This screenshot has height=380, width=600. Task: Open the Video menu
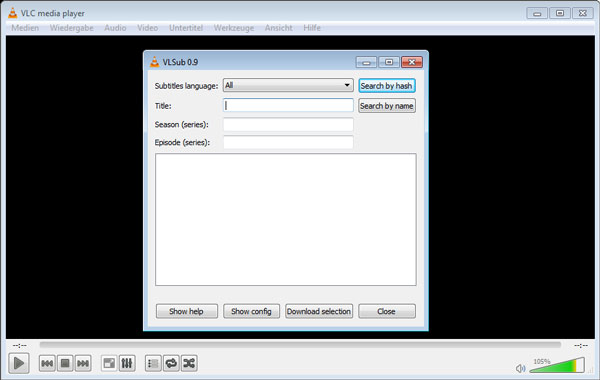pos(148,28)
